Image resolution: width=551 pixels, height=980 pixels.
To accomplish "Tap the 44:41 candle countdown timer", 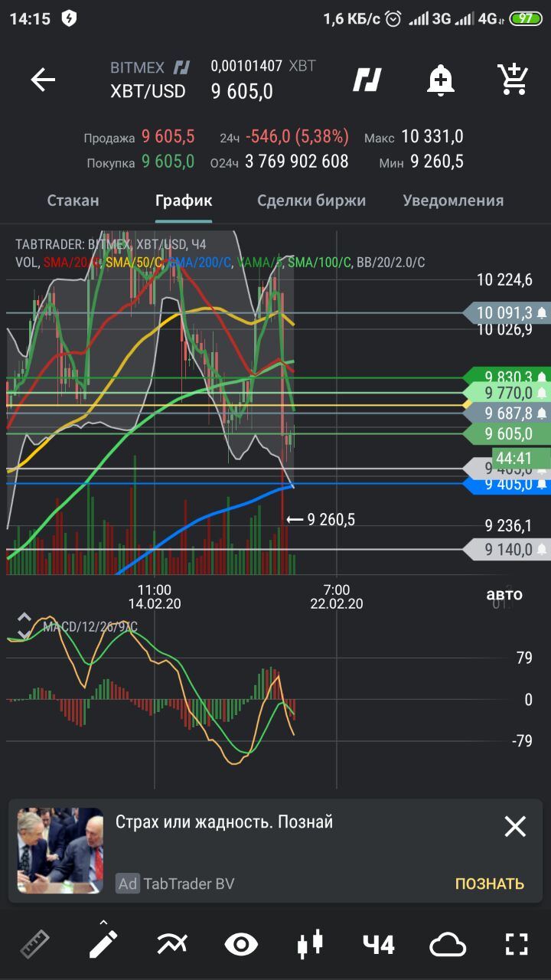I will pos(514,459).
